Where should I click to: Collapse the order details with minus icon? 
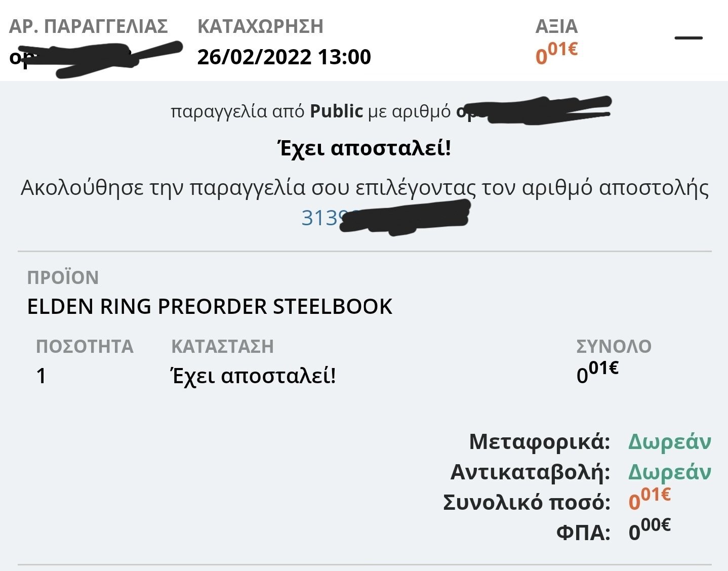(x=689, y=38)
